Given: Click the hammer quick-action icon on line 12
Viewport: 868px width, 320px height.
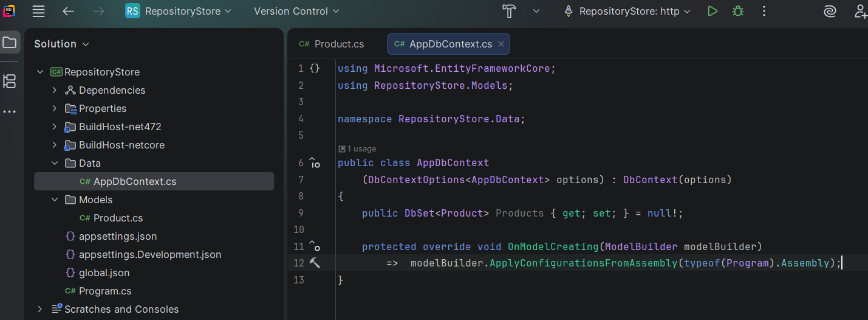Looking at the screenshot, I should pyautogui.click(x=315, y=263).
